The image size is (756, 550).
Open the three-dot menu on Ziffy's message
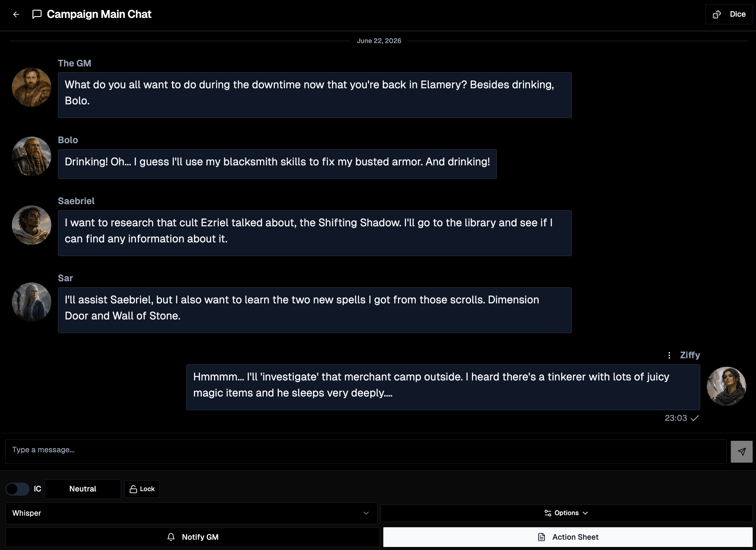[669, 355]
